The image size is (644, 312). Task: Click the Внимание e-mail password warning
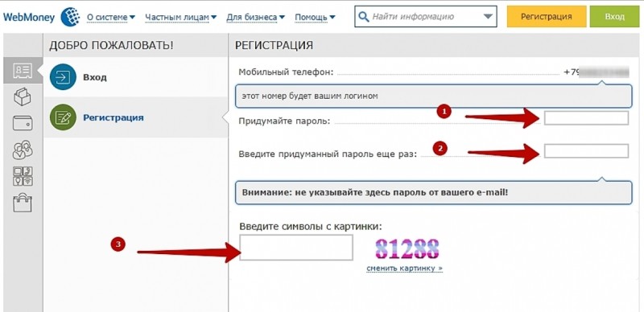point(433,192)
